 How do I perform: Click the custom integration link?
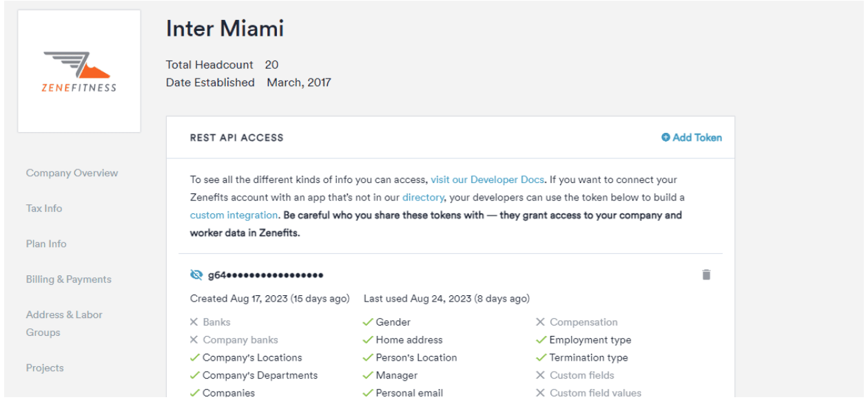(x=234, y=215)
